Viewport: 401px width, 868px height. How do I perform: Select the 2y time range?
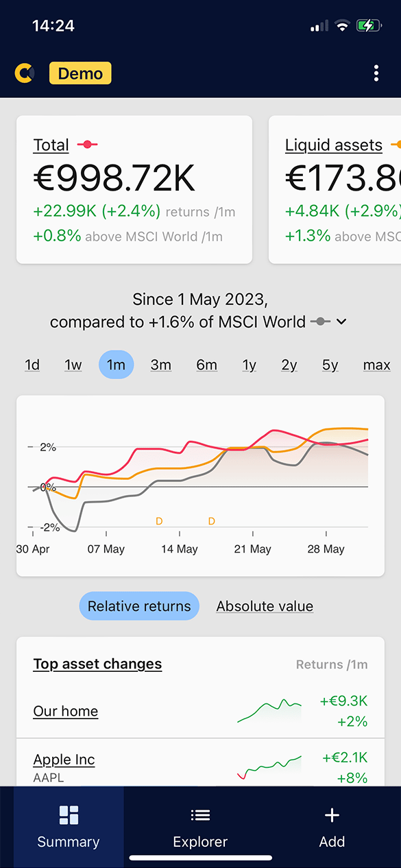289,365
